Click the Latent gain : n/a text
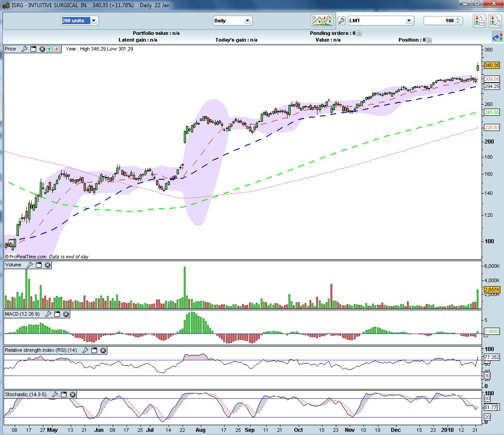Screen dimensions: 504x435 (138, 40)
